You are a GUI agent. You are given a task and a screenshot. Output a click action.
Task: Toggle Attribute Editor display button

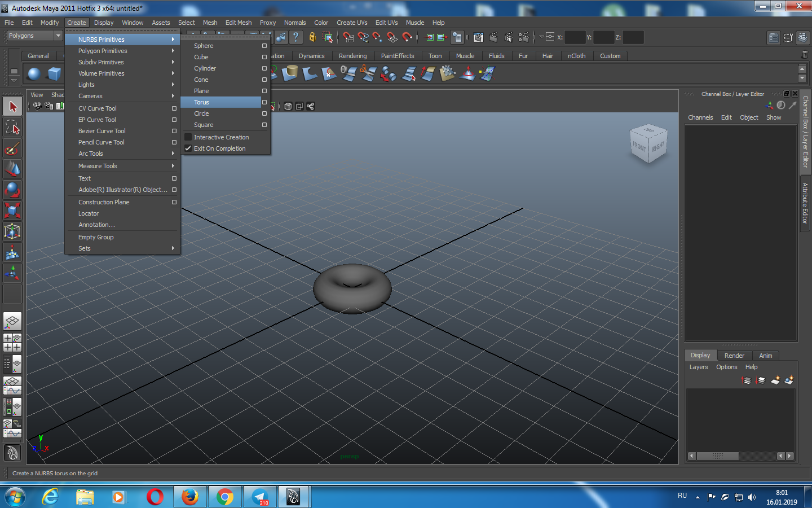click(x=774, y=37)
